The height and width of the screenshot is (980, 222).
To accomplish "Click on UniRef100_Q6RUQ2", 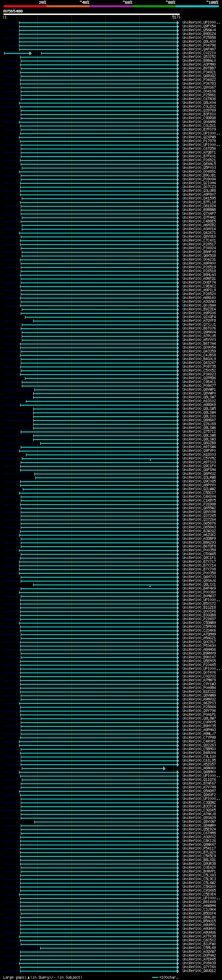I will (199, 76).
